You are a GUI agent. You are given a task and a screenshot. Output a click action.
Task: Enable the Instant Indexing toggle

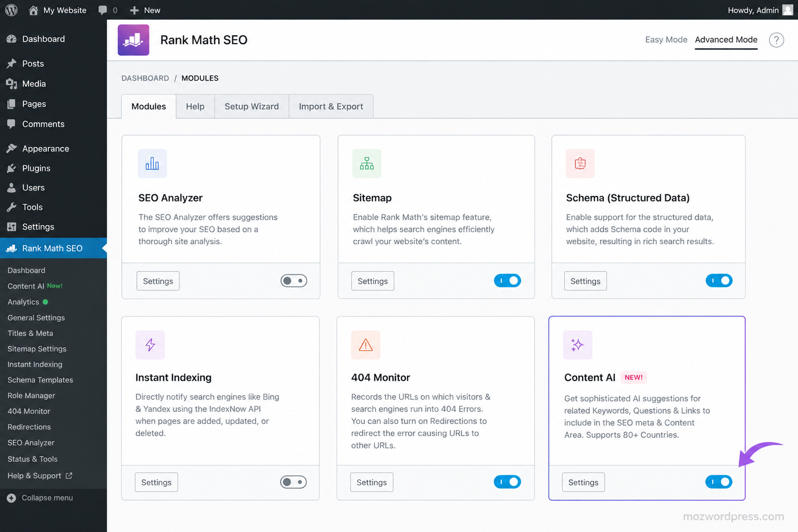click(294, 482)
